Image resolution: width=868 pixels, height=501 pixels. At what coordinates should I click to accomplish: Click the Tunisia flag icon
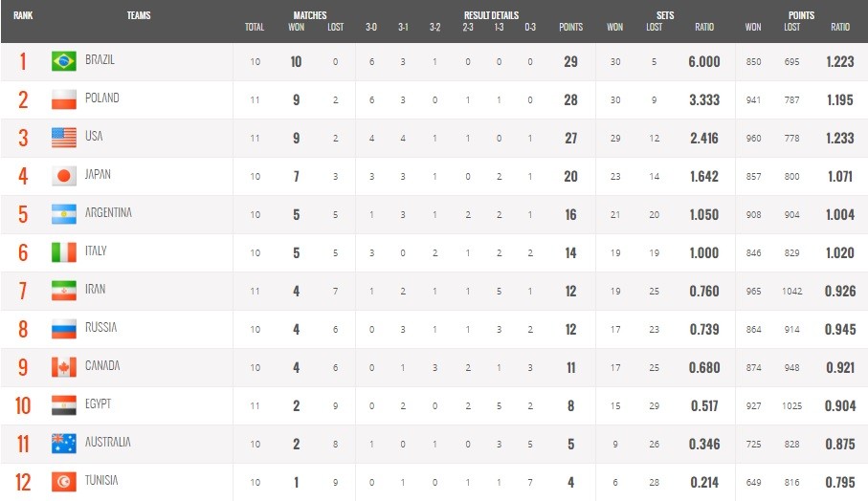(64, 482)
